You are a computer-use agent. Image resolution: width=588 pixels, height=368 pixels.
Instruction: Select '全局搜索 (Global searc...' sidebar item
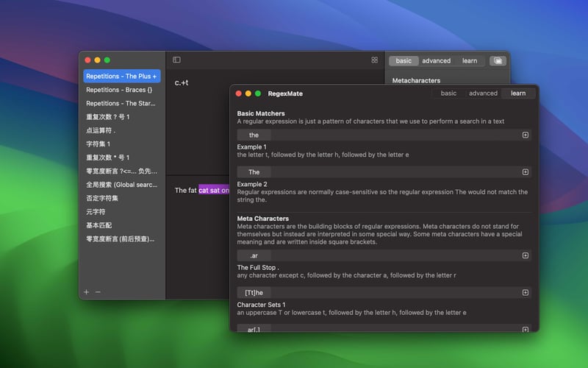coord(122,185)
